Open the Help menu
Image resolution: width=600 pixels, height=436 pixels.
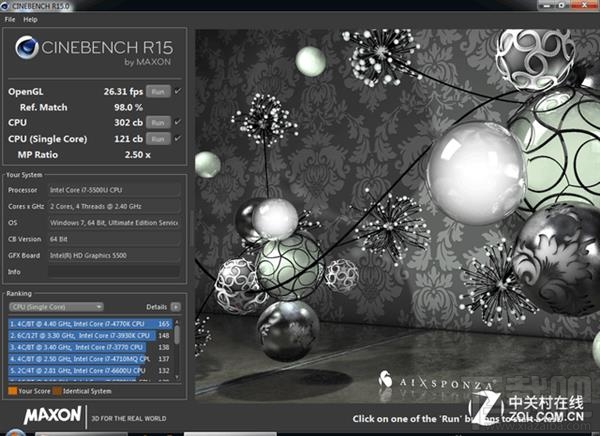[30, 19]
